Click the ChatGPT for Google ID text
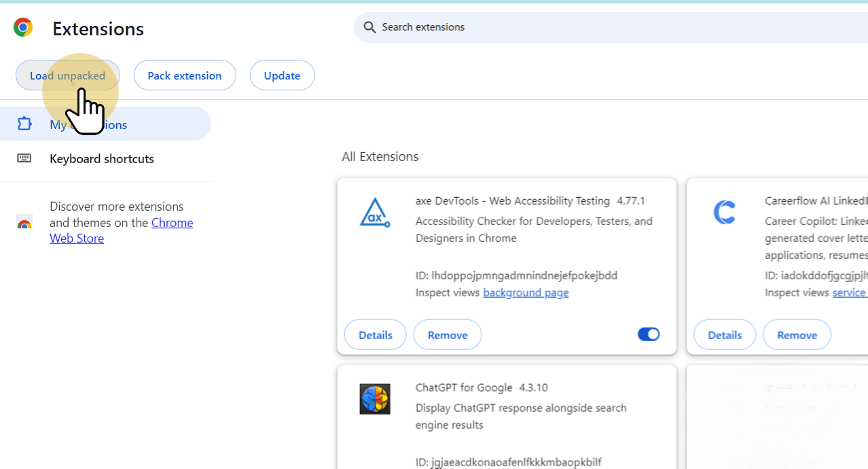Image resolution: width=868 pixels, height=469 pixels. pos(508,462)
